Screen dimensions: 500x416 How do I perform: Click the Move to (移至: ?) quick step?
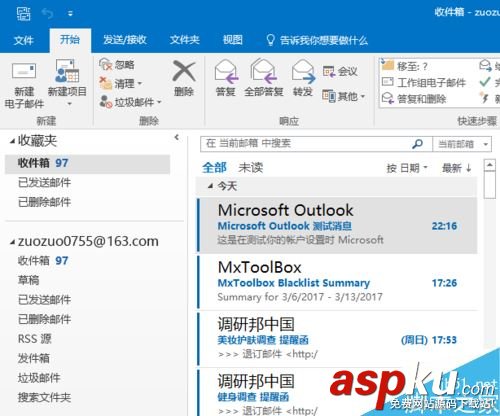[404, 66]
